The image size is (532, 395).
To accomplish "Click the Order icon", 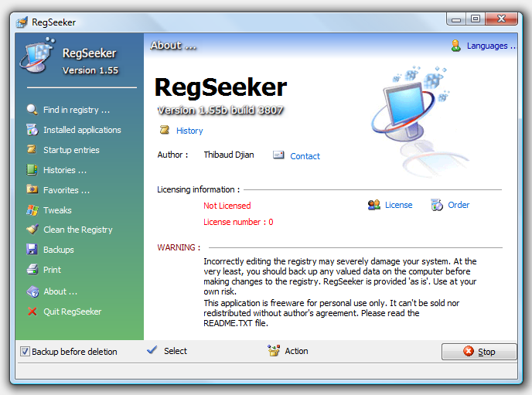I will 437,205.
